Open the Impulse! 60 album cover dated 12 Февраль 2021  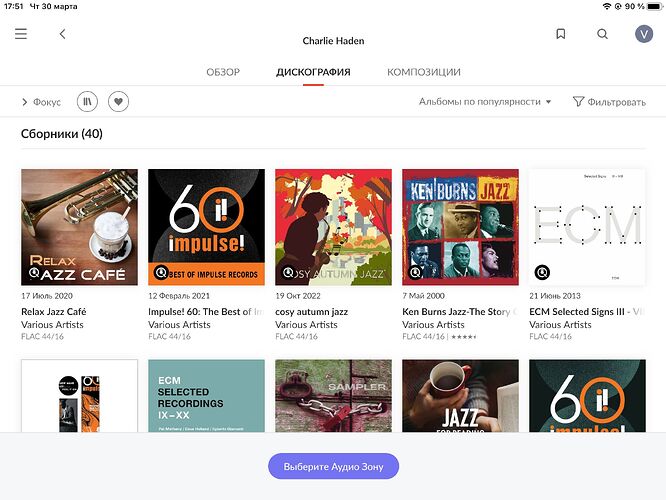[206, 227]
